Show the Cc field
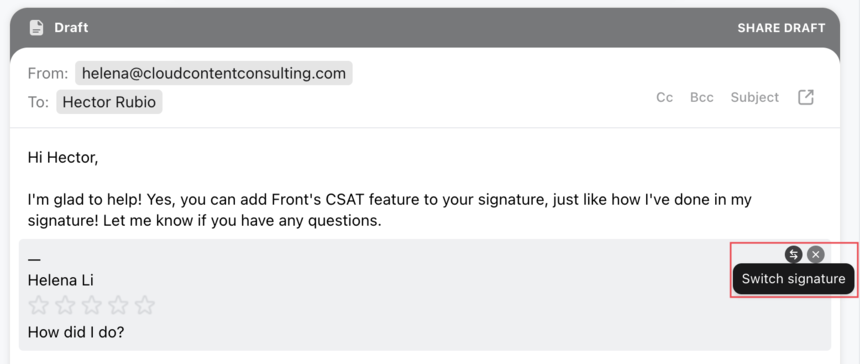The width and height of the screenshot is (860, 364). [x=665, y=98]
